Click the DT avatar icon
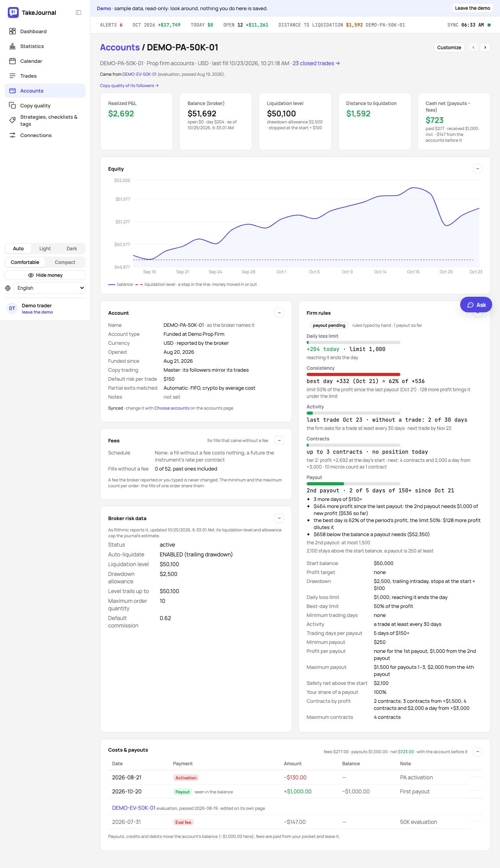The height and width of the screenshot is (868, 500). pyautogui.click(x=12, y=308)
